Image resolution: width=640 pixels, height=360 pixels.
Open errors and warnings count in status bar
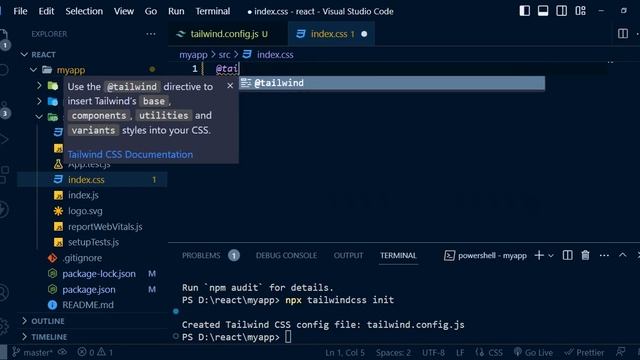click(95, 352)
